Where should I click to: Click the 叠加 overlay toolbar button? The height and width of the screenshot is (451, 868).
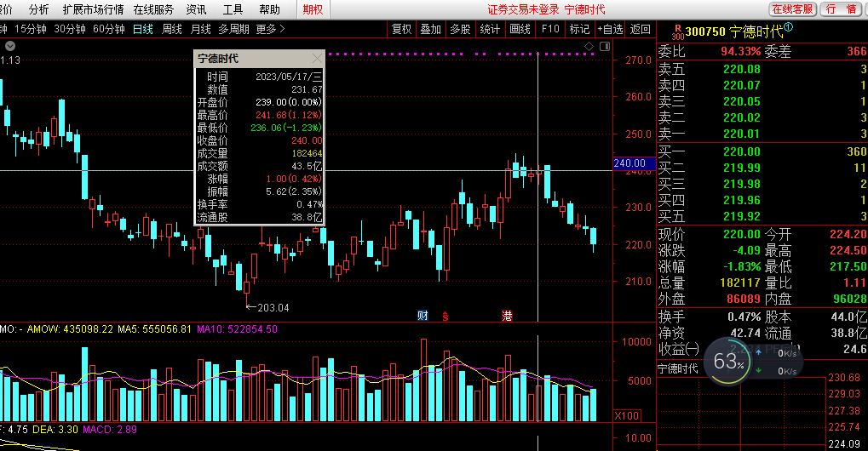[430, 29]
